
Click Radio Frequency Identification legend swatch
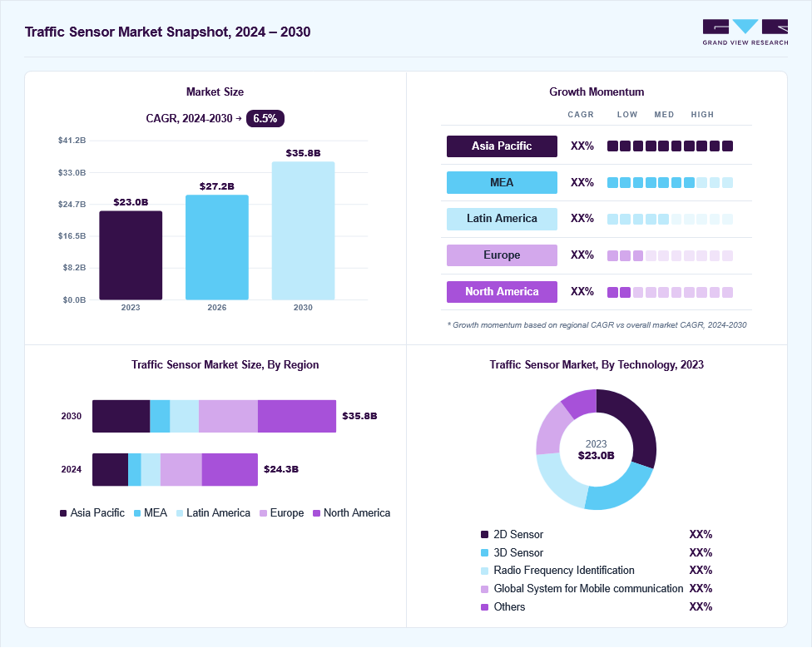click(485, 571)
